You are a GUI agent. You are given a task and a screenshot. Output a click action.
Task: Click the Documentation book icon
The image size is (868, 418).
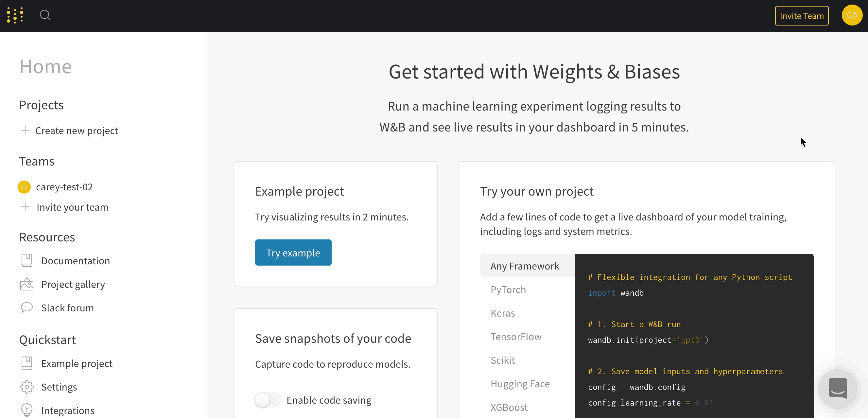point(26,261)
